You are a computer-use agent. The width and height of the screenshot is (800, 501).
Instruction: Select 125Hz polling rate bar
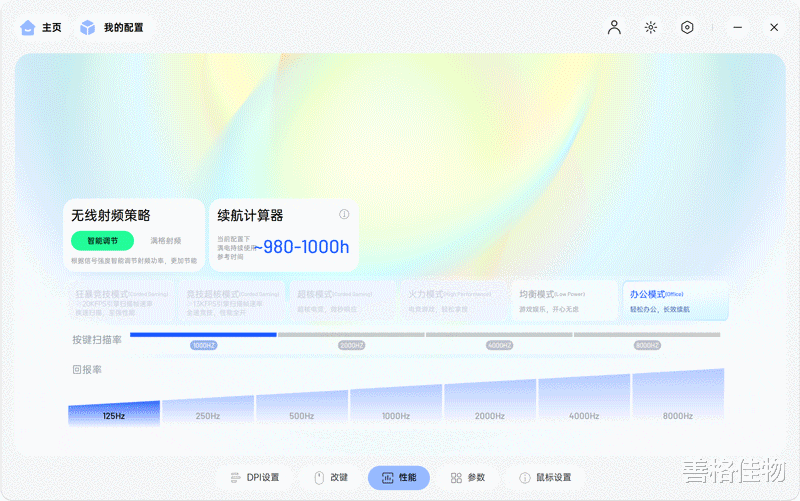[x=114, y=413]
